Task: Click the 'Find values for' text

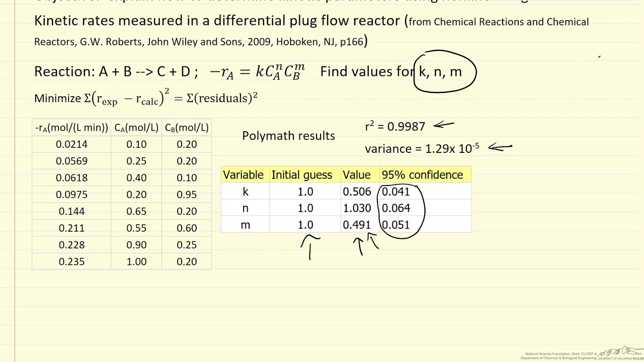Action: point(367,71)
